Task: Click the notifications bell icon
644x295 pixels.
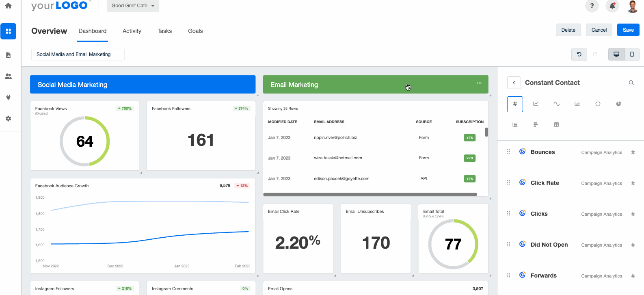Action: [x=612, y=6]
